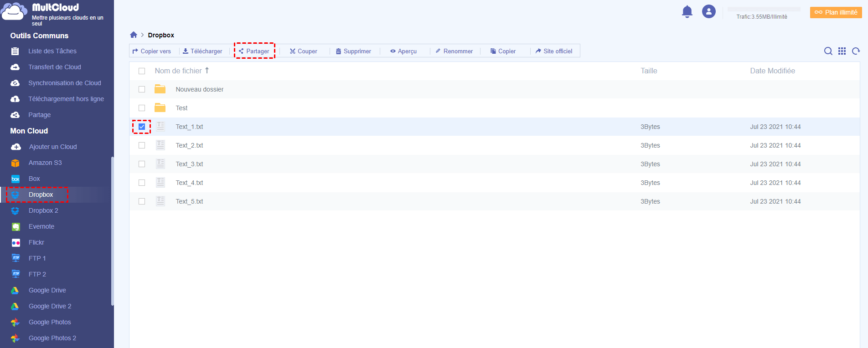Click the Text_3.txt file icon
This screenshot has width=868, height=348.
pyautogui.click(x=160, y=164)
